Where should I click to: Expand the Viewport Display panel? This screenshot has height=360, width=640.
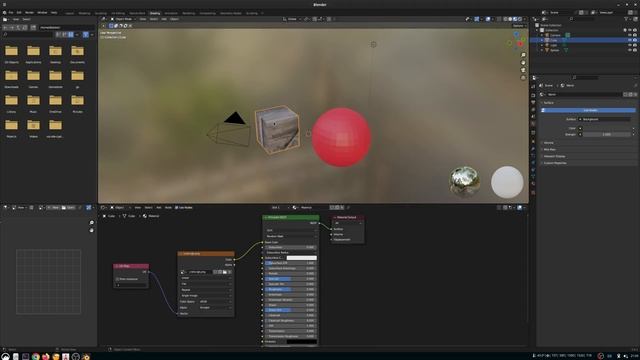coord(553,156)
